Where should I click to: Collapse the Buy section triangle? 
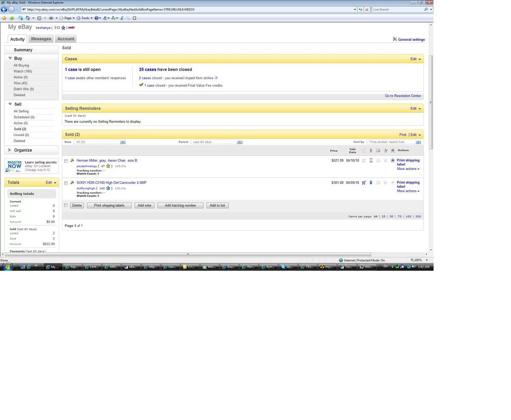(x=10, y=58)
